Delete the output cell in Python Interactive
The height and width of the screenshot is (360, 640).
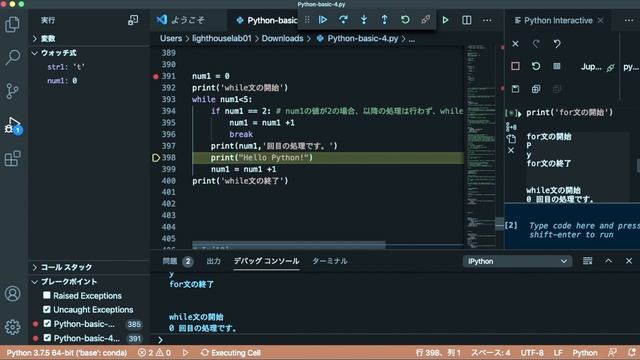pyautogui.click(x=511, y=151)
